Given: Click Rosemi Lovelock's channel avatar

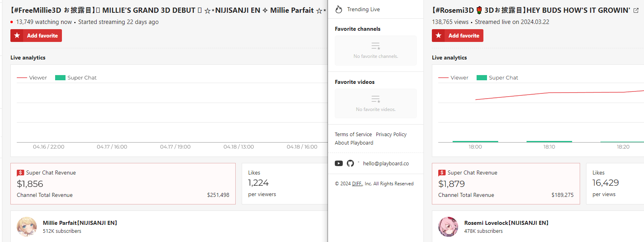Looking at the screenshot, I should point(448,227).
